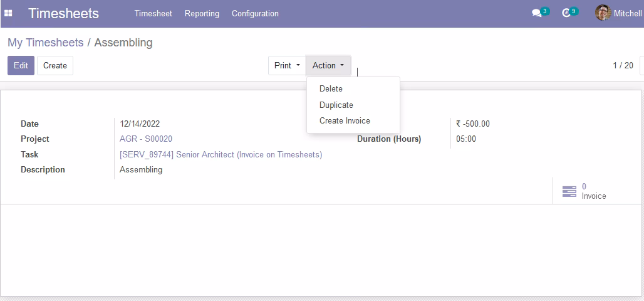Click the Create button

tap(55, 65)
